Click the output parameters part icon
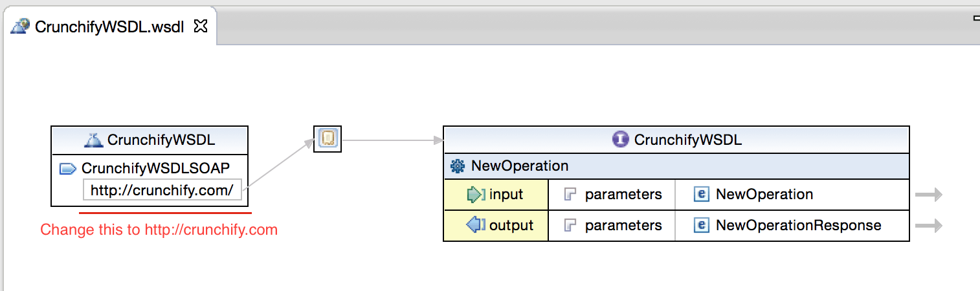Viewport: 980px width, 291px height. pyautogui.click(x=570, y=226)
